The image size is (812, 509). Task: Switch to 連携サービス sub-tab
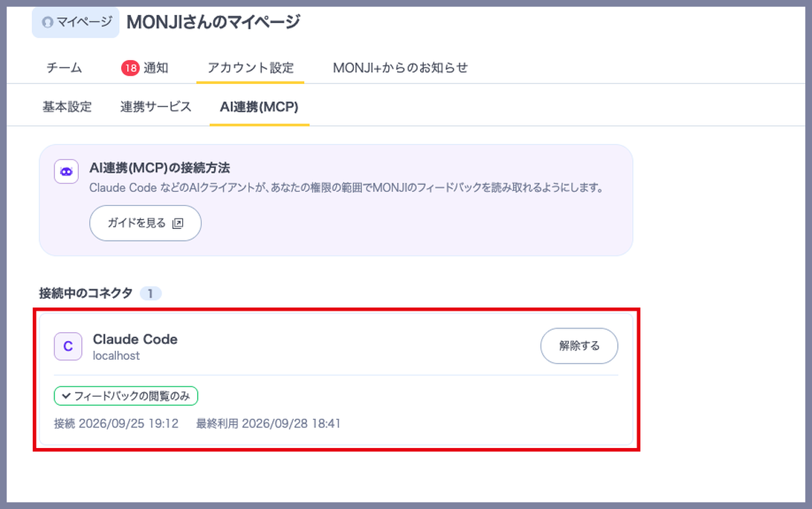[x=156, y=106]
